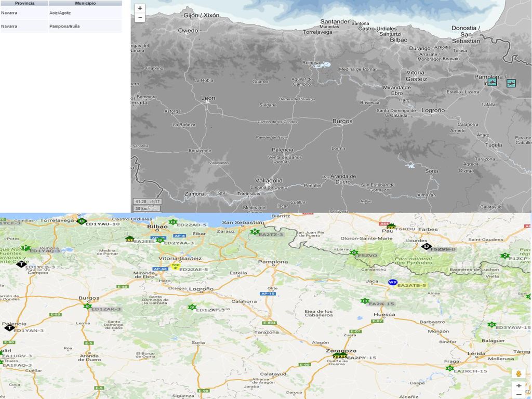Open the F6KDU house icon near Pau
The image size is (532, 399).
click(391, 227)
